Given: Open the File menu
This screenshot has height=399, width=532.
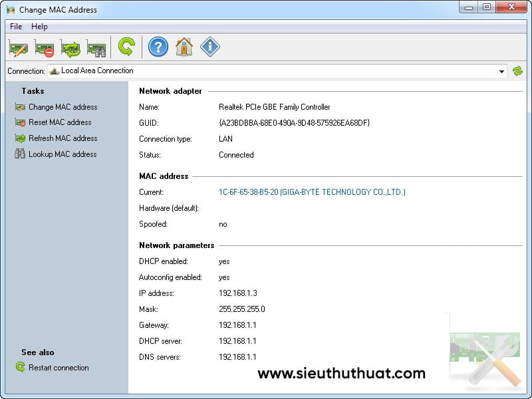Looking at the screenshot, I should pyautogui.click(x=16, y=27).
